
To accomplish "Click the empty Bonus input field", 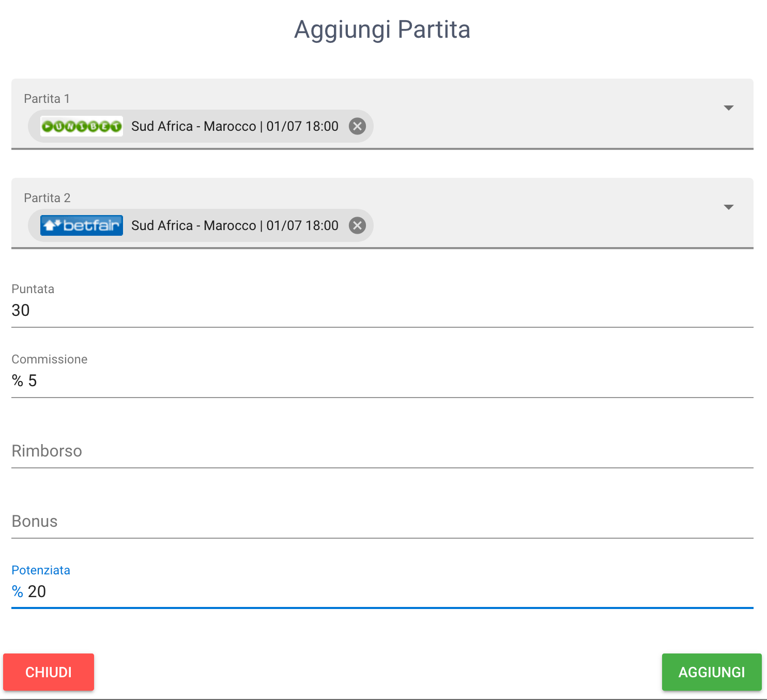I will pyautogui.click(x=382, y=521).
